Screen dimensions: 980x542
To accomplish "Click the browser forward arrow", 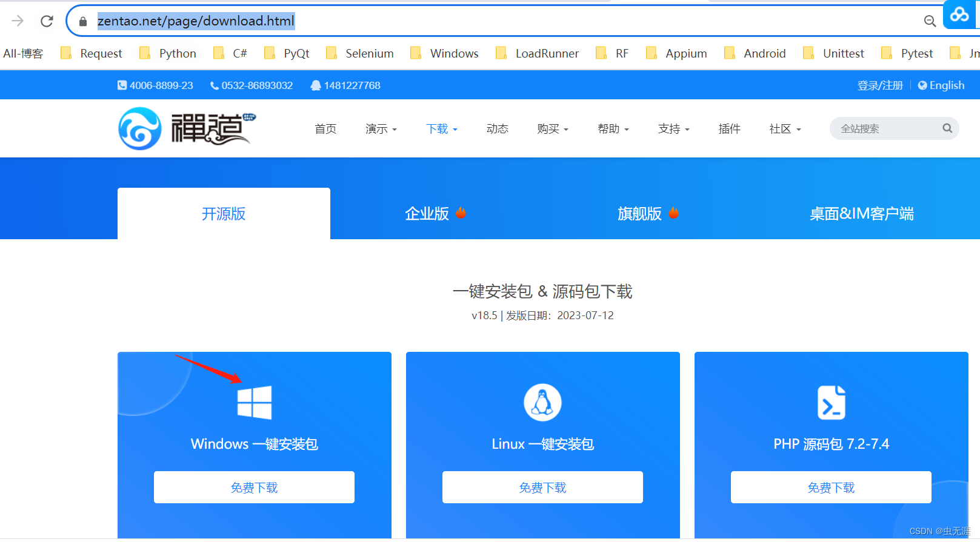I will point(18,21).
